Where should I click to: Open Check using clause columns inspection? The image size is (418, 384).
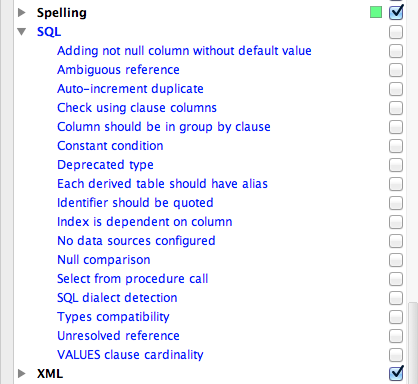point(137,108)
